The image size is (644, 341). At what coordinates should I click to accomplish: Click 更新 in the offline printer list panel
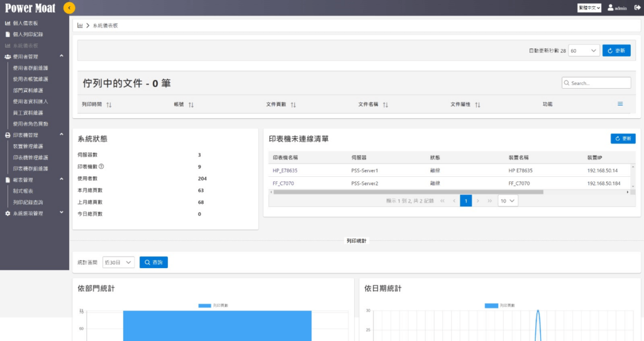coord(623,139)
